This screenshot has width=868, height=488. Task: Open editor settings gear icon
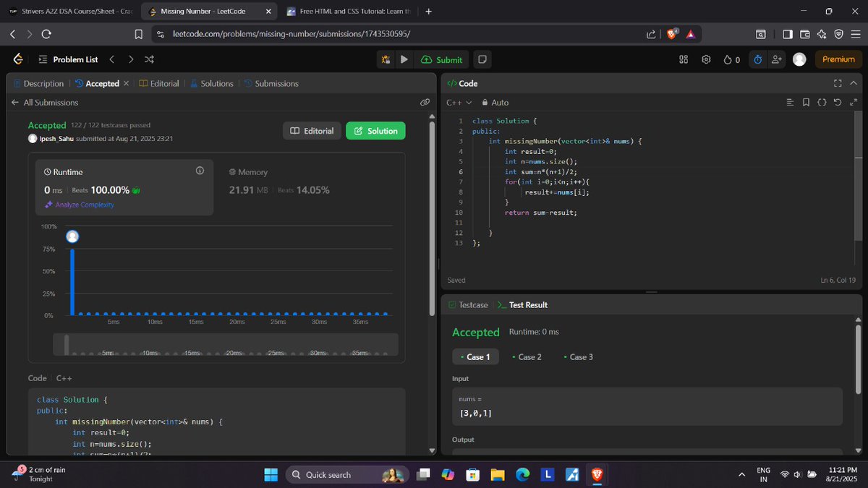(706, 60)
